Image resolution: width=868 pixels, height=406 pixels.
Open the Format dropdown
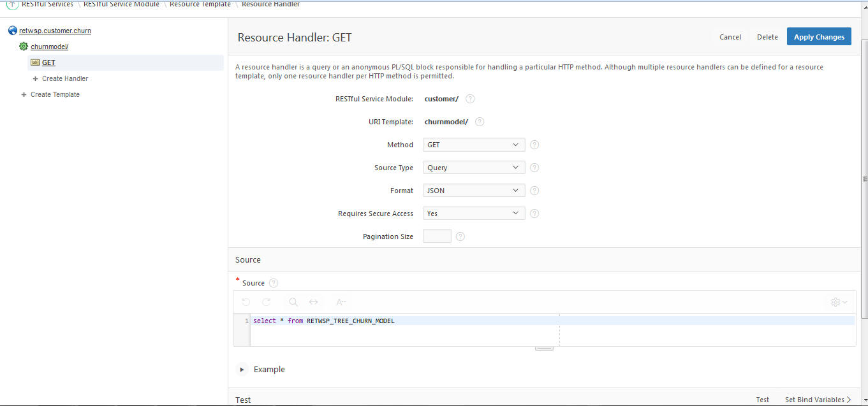coord(474,191)
